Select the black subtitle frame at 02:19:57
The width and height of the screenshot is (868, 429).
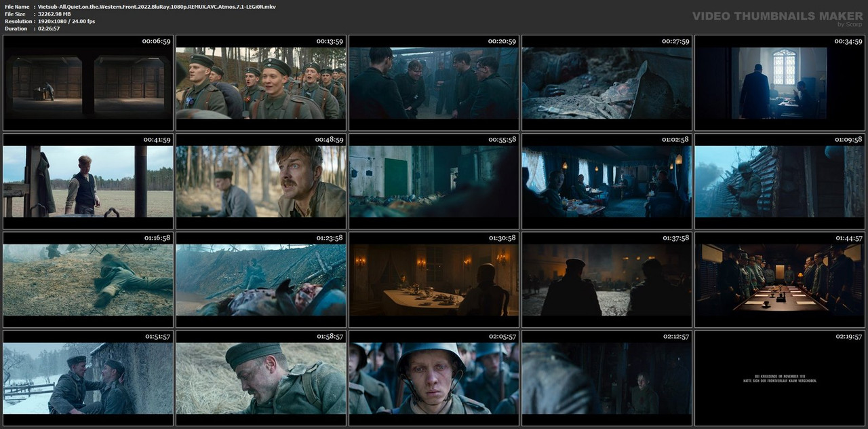(x=780, y=378)
